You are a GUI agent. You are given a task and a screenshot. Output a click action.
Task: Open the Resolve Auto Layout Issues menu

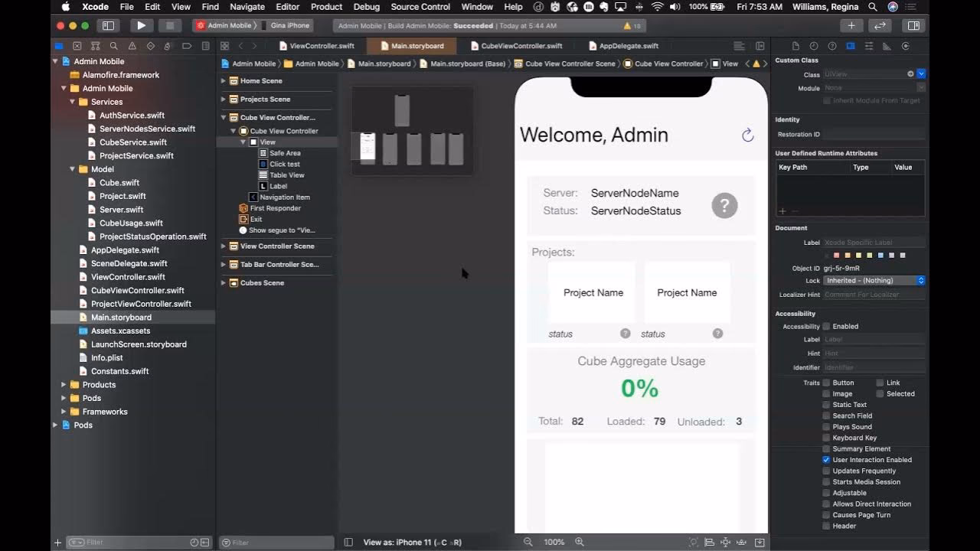tap(741, 542)
